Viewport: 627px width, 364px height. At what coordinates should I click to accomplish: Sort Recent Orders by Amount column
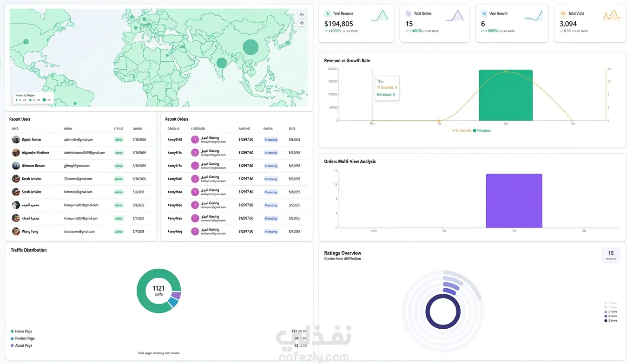(x=244, y=129)
